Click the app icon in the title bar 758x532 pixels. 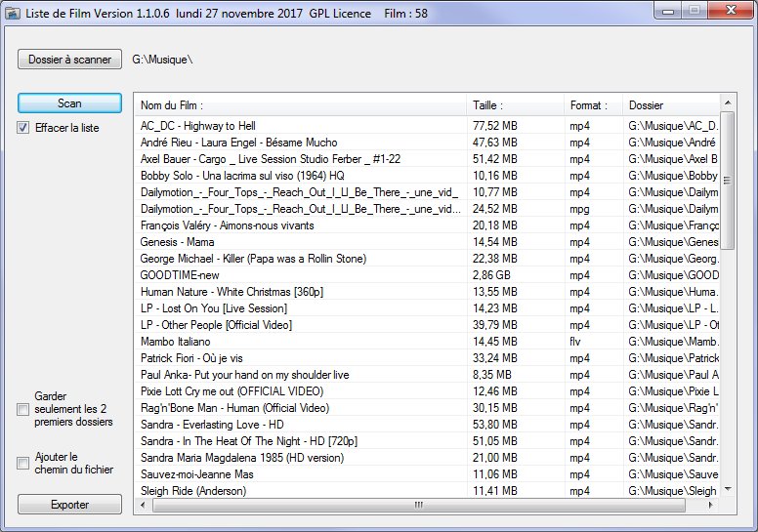coord(13,13)
